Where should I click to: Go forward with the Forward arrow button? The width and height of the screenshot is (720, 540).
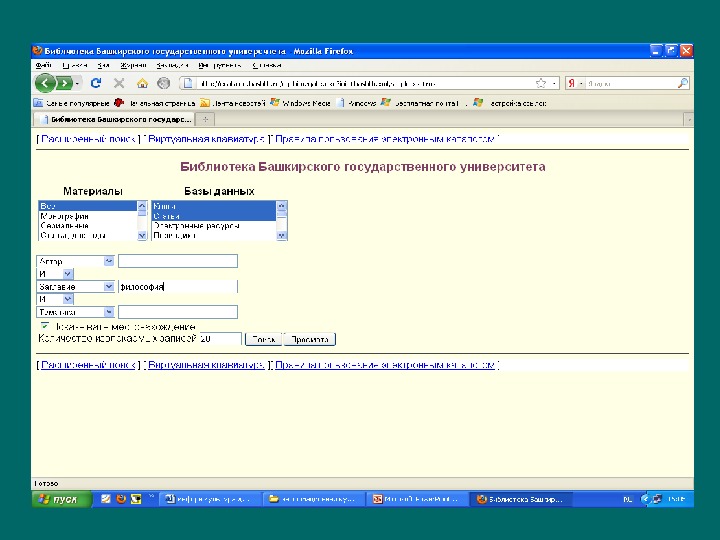(x=64, y=84)
